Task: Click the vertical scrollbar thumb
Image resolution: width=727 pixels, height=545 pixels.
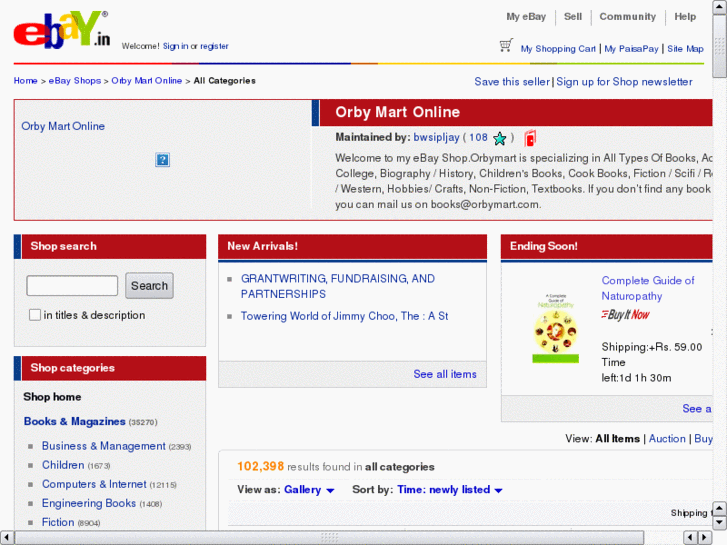Action: coord(720,46)
